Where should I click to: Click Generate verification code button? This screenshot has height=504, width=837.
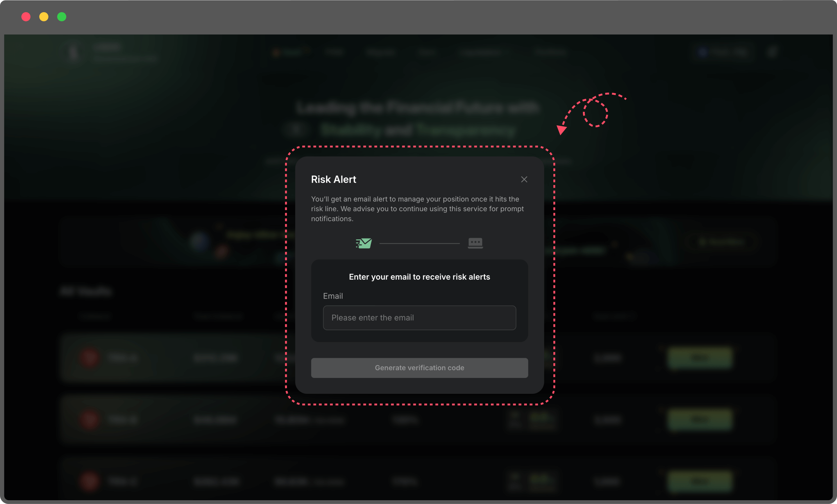coord(420,368)
